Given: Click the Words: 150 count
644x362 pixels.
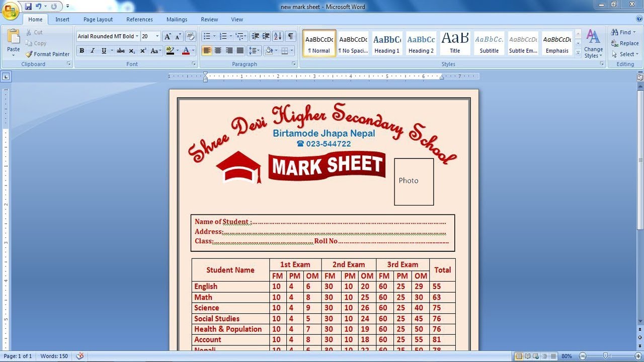Looking at the screenshot, I should [54, 356].
